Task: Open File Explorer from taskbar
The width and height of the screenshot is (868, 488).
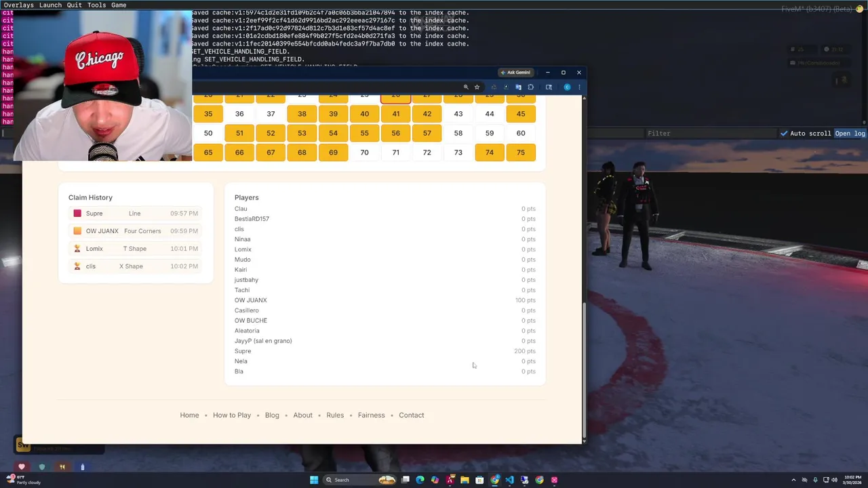Action: coord(465,480)
